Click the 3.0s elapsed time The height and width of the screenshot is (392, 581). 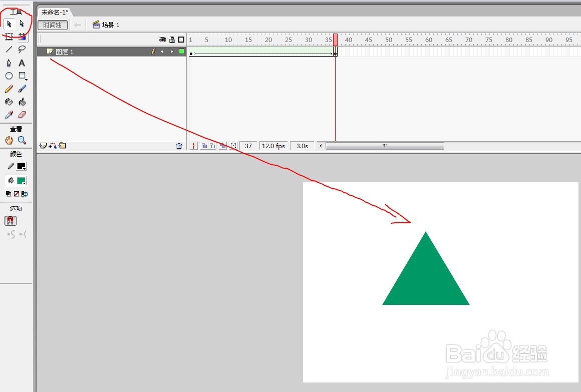(x=302, y=146)
